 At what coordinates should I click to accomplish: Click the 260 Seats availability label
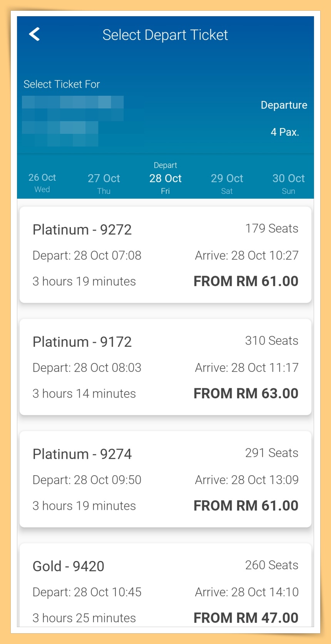[272, 565]
